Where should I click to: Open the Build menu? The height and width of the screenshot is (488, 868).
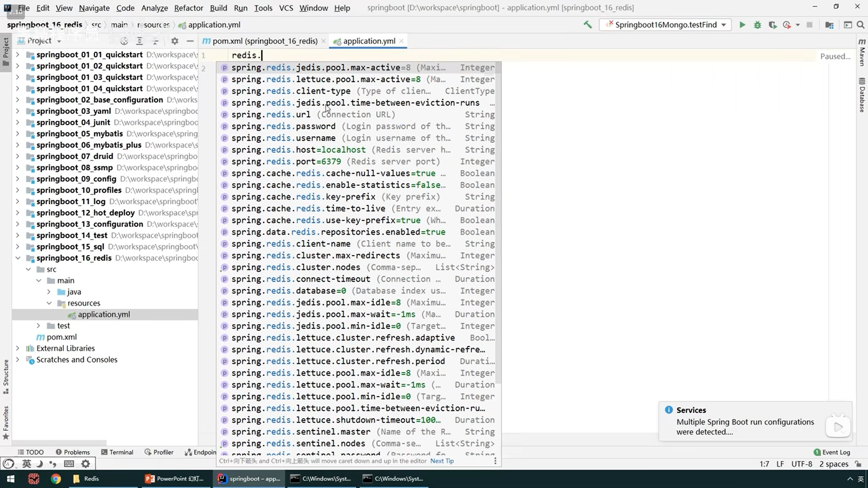click(218, 8)
